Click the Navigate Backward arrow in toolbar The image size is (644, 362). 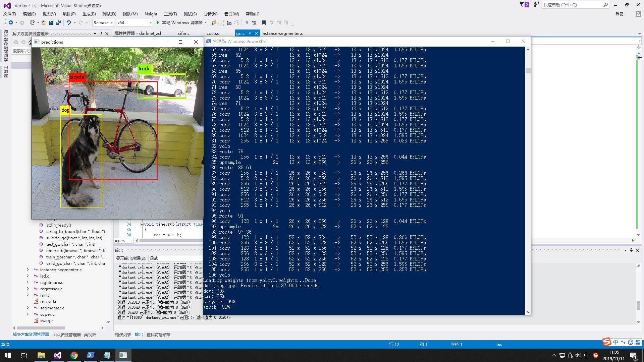coord(11,23)
